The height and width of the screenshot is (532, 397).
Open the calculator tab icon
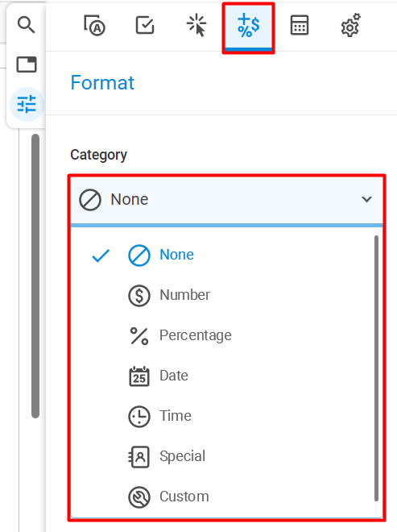point(300,26)
